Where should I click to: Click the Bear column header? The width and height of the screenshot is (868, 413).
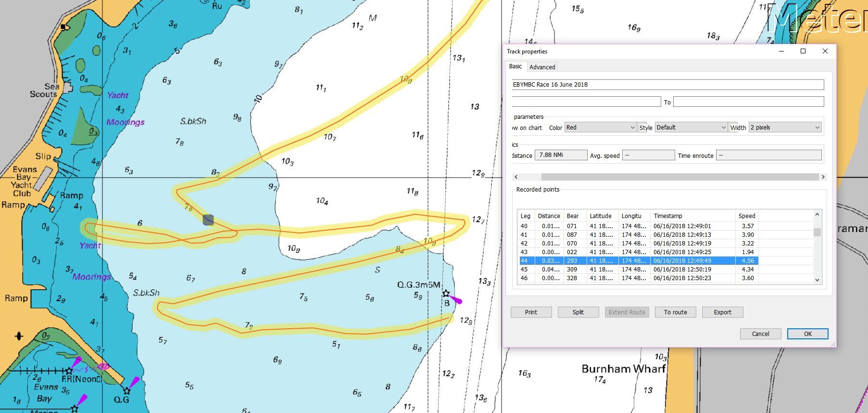(x=575, y=216)
